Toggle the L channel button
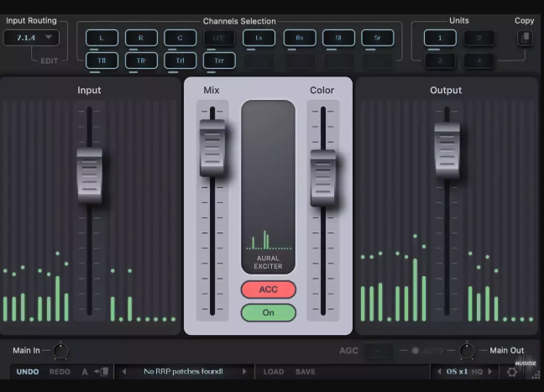Screen dimensions: 544x392 (x=102, y=38)
